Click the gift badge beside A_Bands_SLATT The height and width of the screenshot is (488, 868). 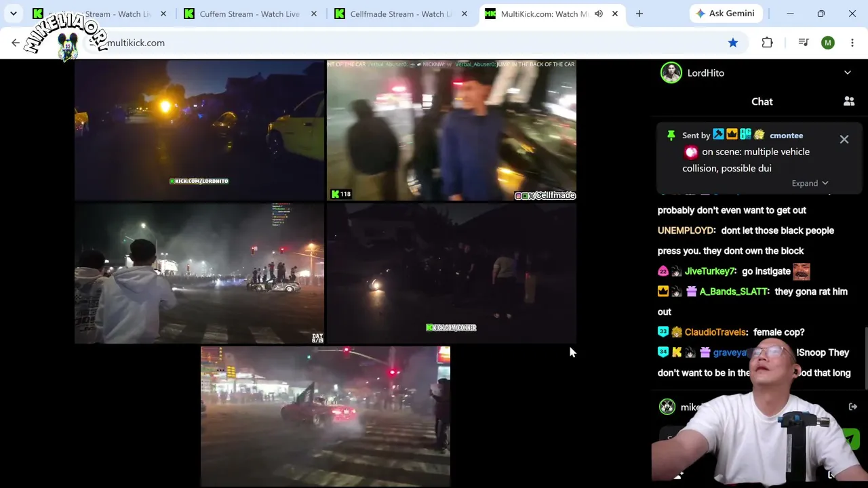[x=691, y=291]
